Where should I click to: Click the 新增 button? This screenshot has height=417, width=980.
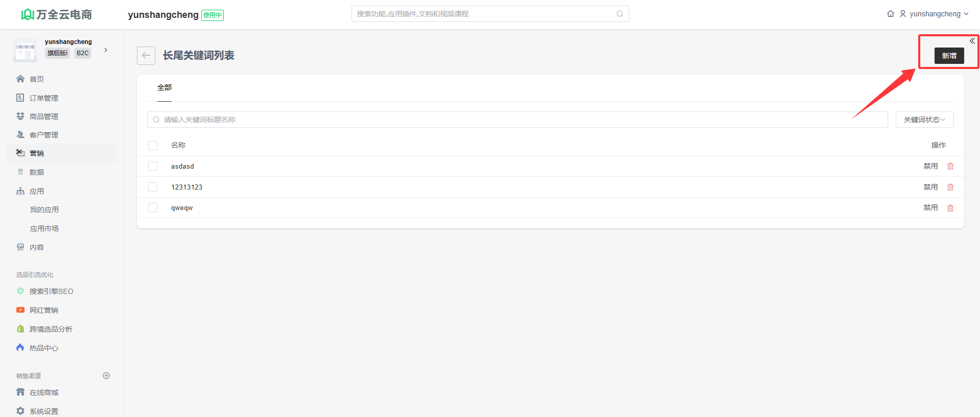[x=949, y=56]
